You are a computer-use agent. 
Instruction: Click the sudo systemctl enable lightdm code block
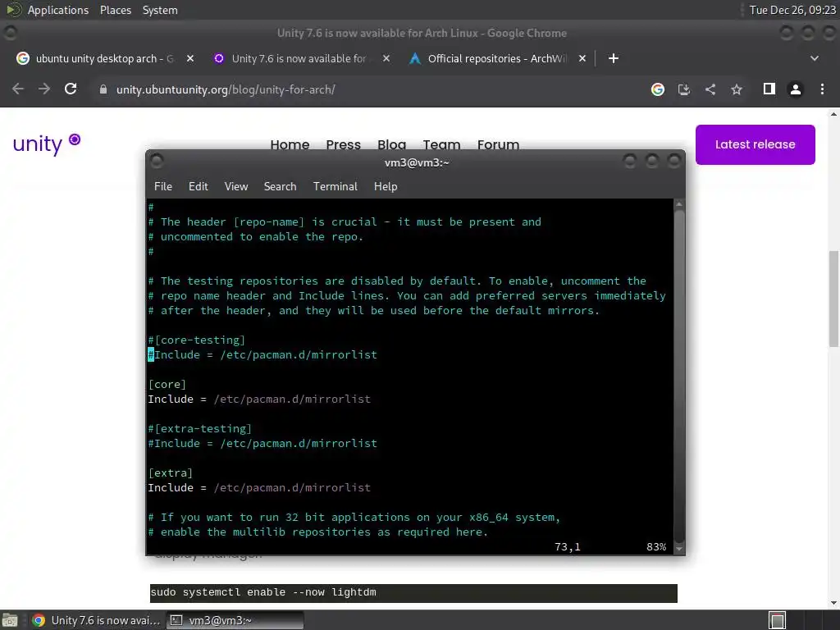pyautogui.click(x=413, y=593)
